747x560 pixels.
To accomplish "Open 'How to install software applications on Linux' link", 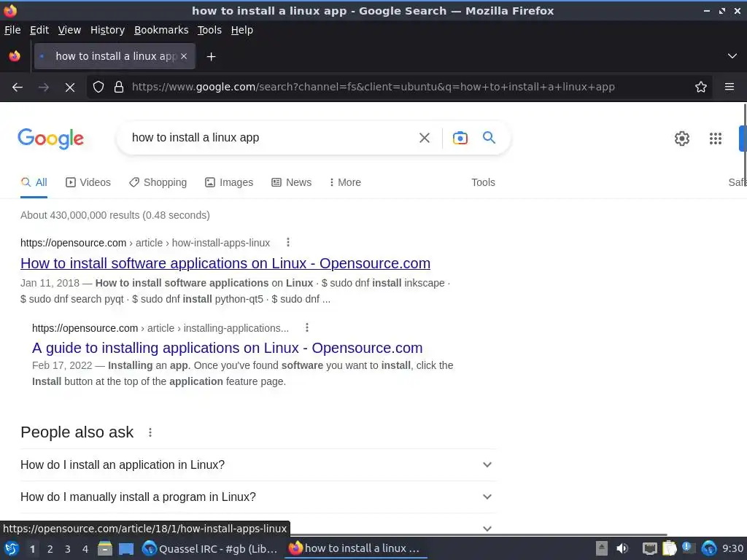I will pos(225,263).
